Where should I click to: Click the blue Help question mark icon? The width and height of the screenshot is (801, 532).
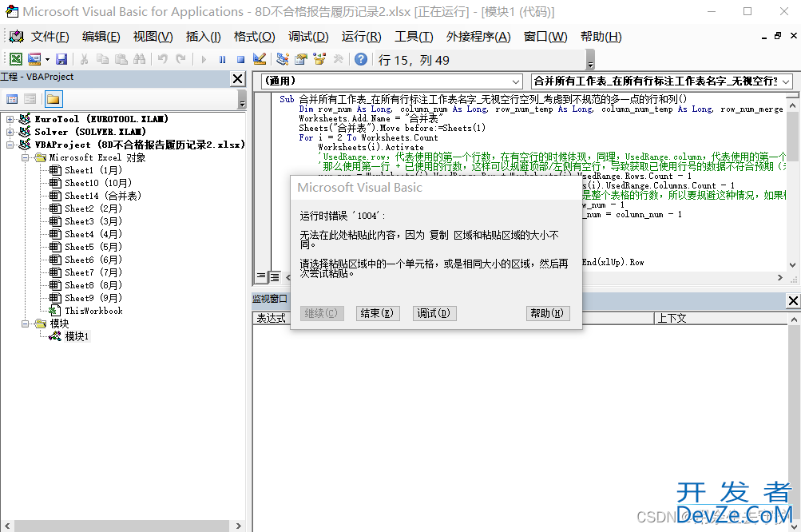(361, 59)
